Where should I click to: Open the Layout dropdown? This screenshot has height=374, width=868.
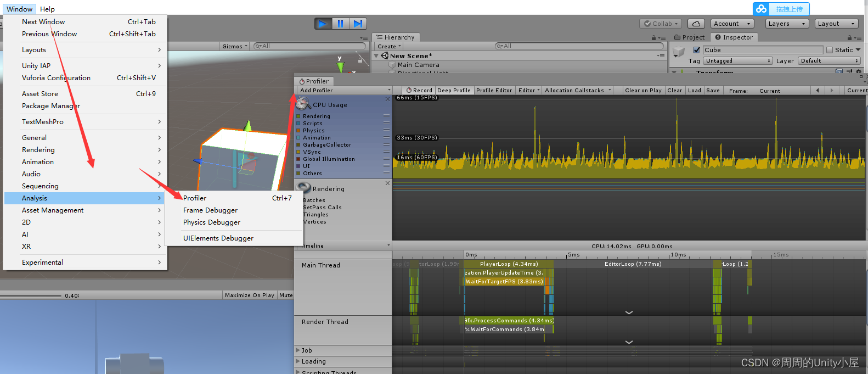(x=836, y=24)
